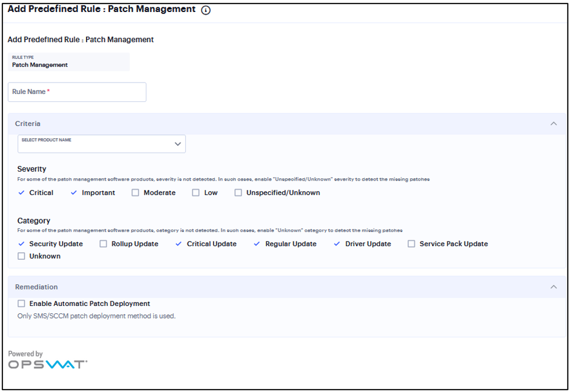Image resolution: width=569 pixels, height=392 pixels.
Task: Click the Patch Management rule type box
Action: (x=69, y=62)
